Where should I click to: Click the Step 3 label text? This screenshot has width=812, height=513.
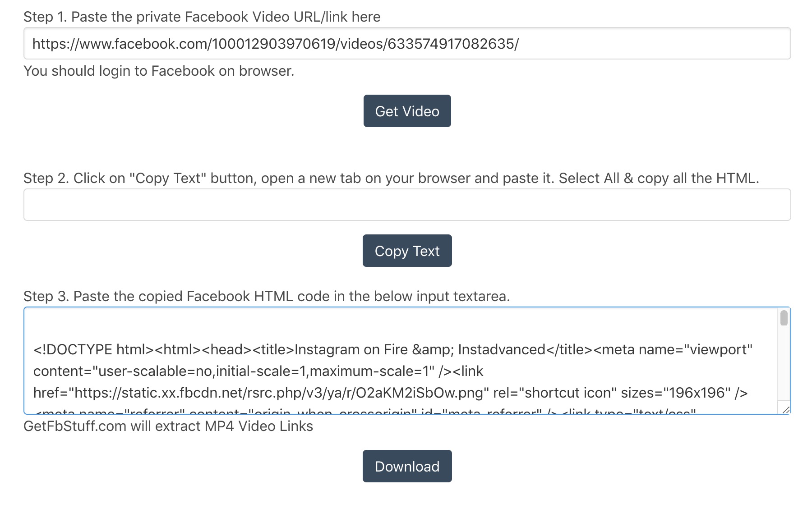point(266,297)
